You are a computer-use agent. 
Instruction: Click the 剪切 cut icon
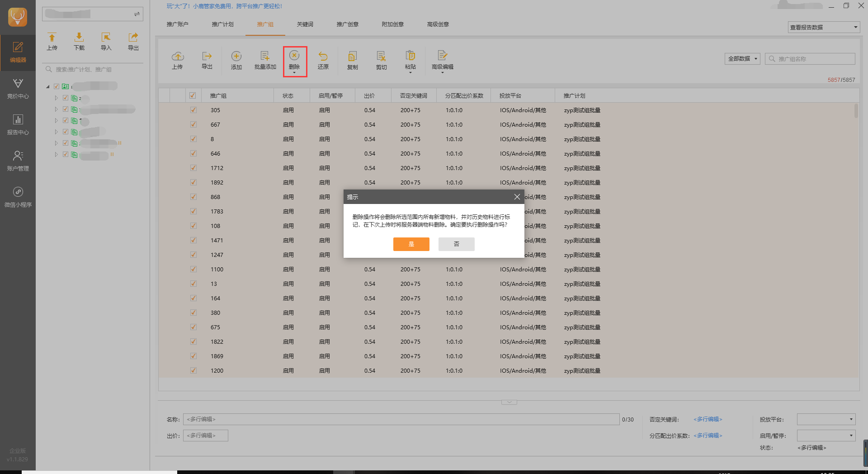pos(381,56)
